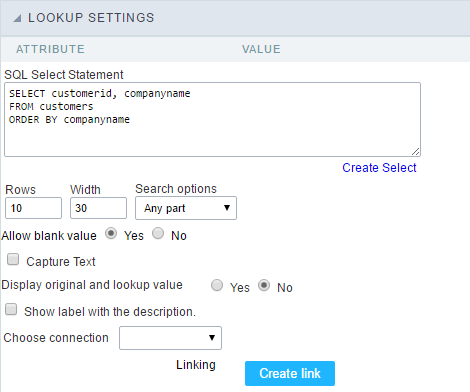
Task: Click the 'Rows' label
Action: [x=20, y=190]
